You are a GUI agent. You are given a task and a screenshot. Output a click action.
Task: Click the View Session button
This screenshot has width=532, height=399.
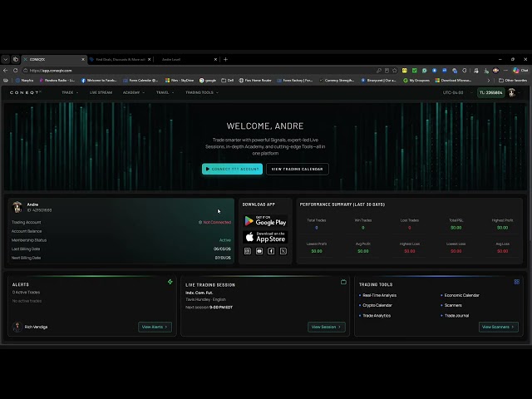pyautogui.click(x=327, y=327)
